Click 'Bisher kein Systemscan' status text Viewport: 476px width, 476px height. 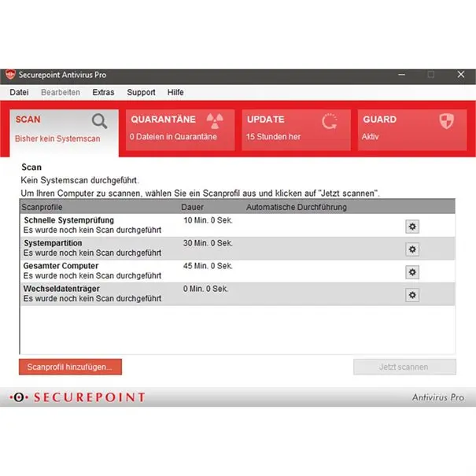pyautogui.click(x=57, y=138)
